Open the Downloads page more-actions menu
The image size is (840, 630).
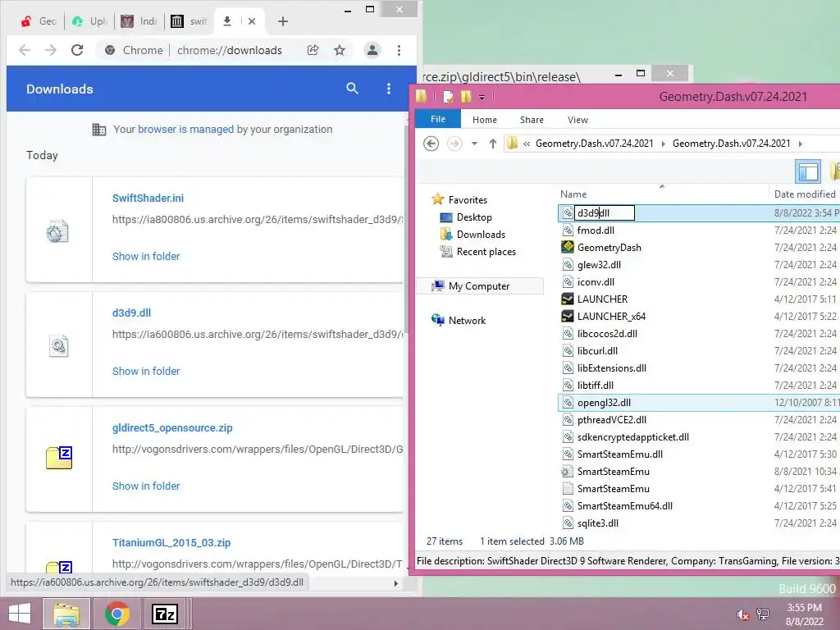[x=389, y=89]
